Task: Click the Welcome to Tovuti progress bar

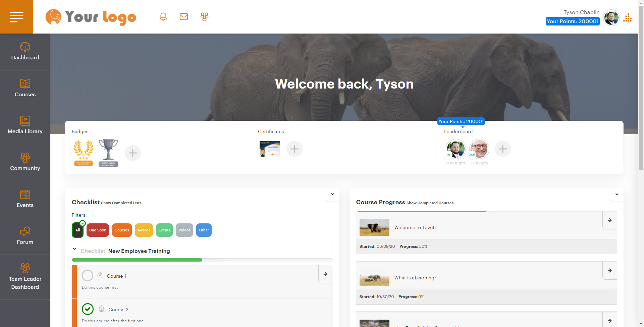Action: coord(486,212)
